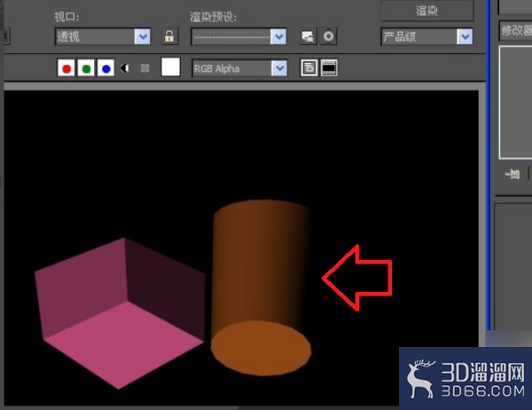Image resolution: width=532 pixels, height=410 pixels.
Task: Open the 修改器 modifier list
Action: (516, 31)
